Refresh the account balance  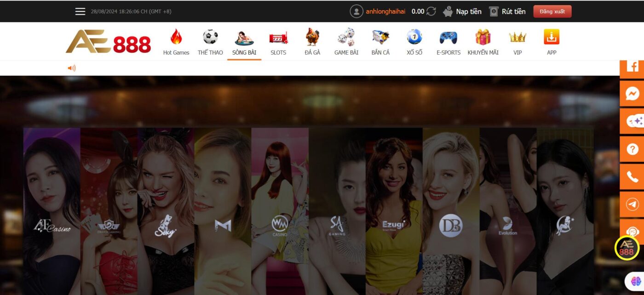431,11
